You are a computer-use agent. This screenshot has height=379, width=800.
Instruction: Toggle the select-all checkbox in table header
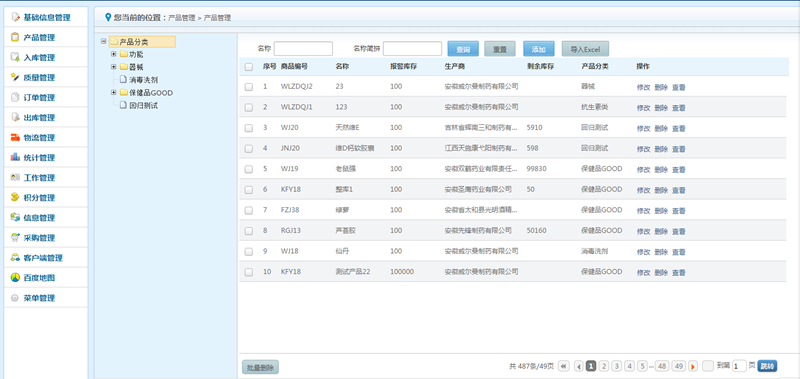coord(248,67)
